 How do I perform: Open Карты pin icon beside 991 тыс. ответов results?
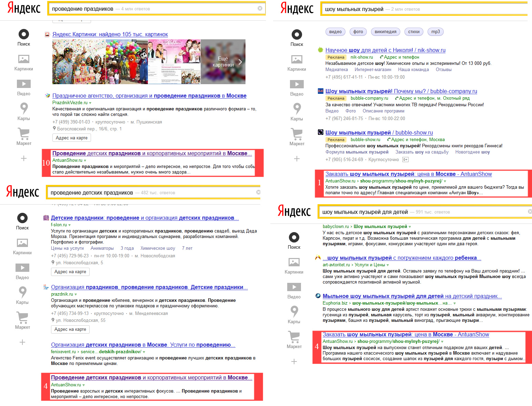pyautogui.click(x=294, y=311)
